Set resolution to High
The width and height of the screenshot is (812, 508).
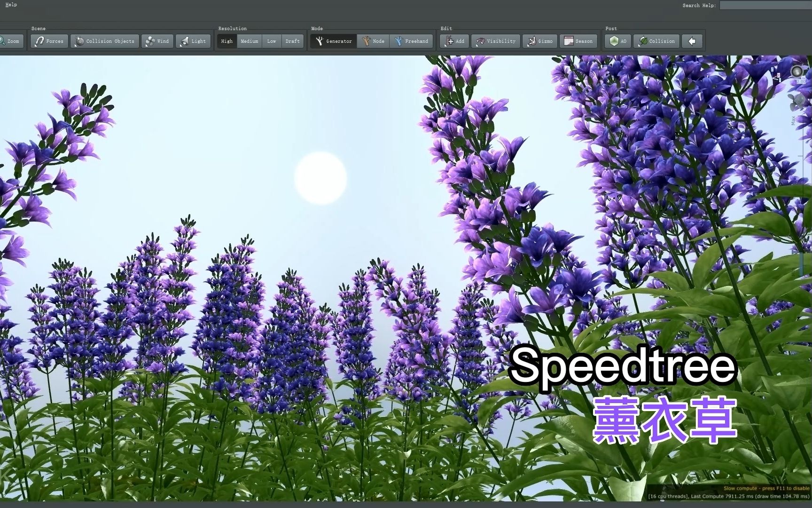click(x=227, y=41)
